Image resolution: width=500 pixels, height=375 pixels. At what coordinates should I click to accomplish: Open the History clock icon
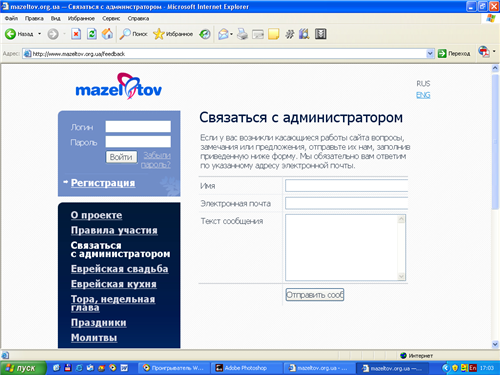[205, 34]
